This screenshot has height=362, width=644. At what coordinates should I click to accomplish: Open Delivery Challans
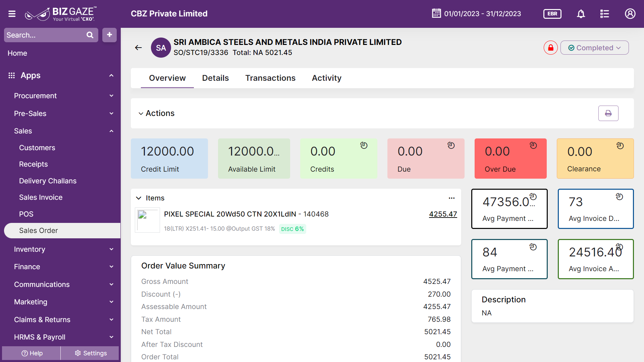[x=48, y=181]
